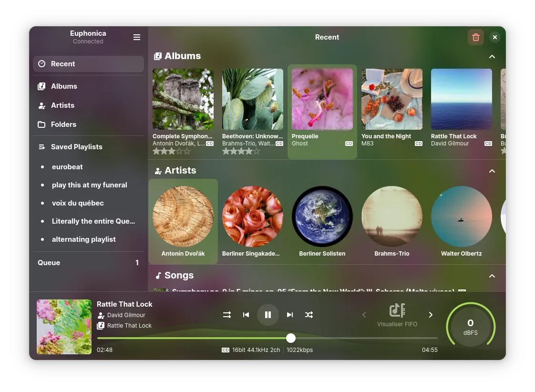Toggle shuffle playback mode
The image size is (535, 392).
tap(309, 315)
